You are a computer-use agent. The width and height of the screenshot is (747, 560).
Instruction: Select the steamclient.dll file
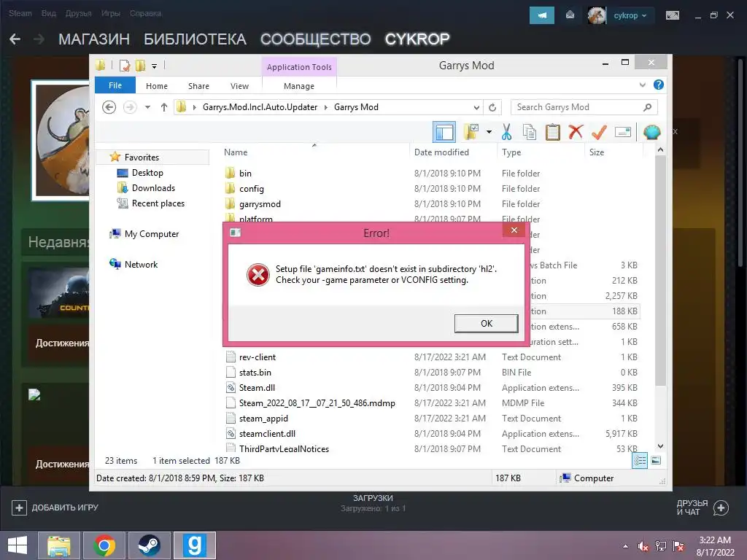(x=267, y=433)
